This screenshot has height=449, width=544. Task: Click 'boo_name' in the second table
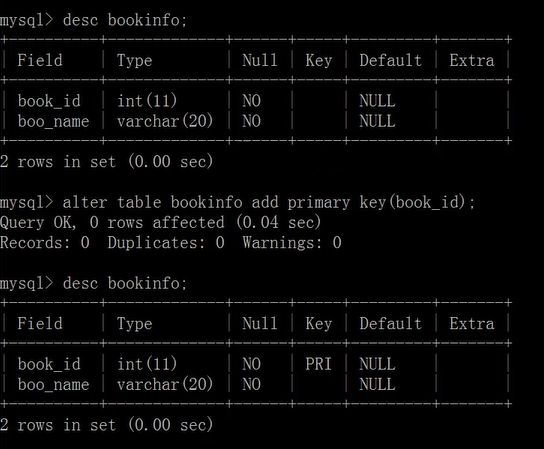coord(53,384)
